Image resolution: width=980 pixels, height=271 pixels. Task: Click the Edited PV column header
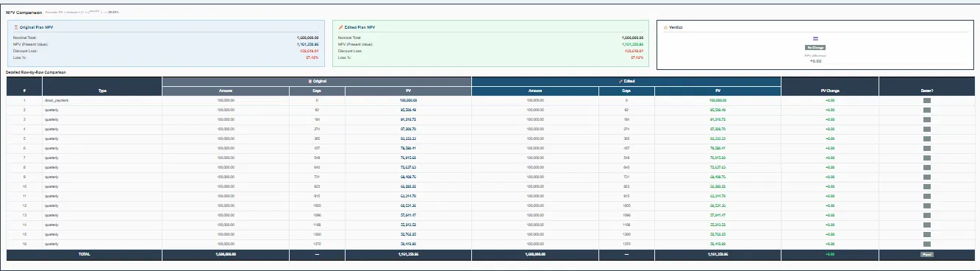717,91
